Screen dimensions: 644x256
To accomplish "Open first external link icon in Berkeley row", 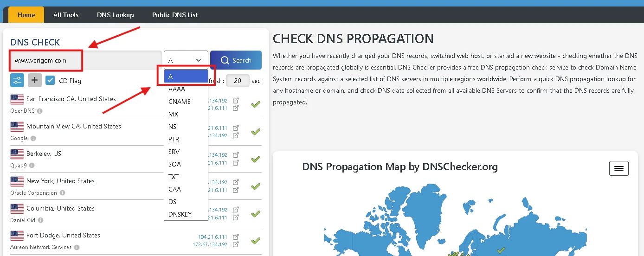I will pos(236,155).
